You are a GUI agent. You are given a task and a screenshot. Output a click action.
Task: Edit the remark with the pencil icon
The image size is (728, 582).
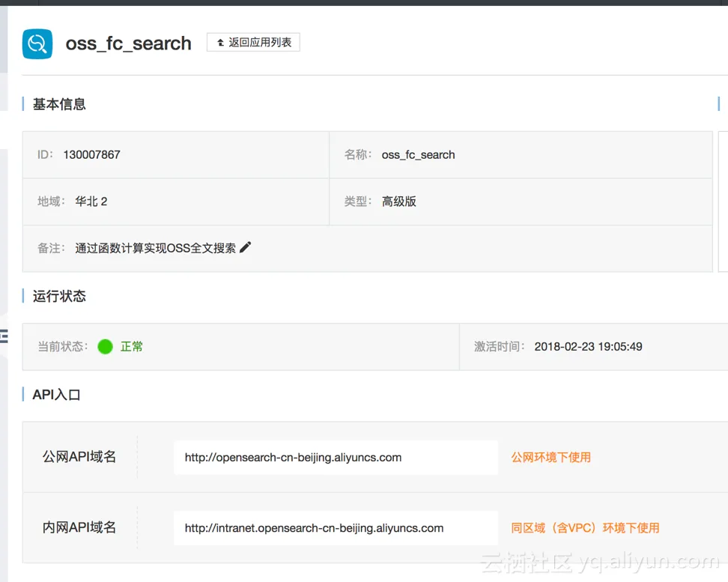coord(245,247)
